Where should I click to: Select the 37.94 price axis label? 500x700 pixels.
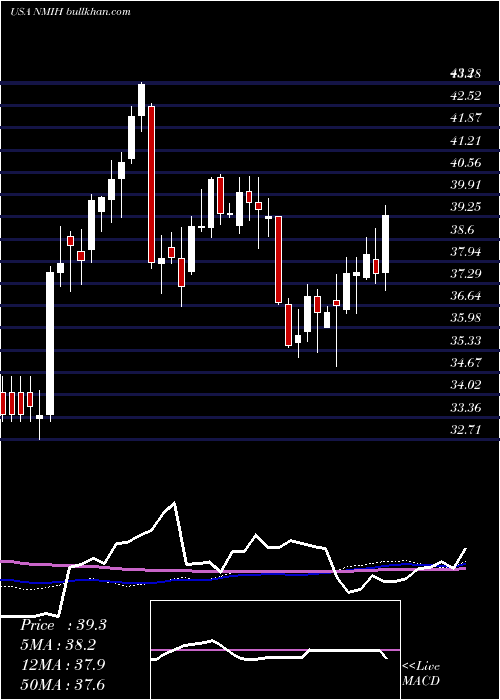pos(466,251)
